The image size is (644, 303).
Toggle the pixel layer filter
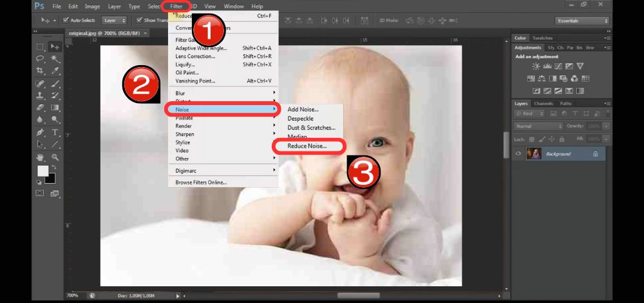point(553,113)
